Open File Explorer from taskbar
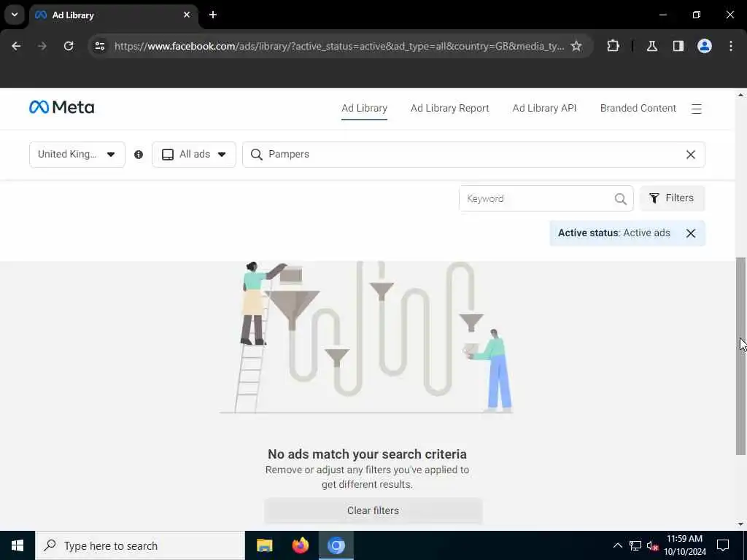747x560 pixels. 264,545
